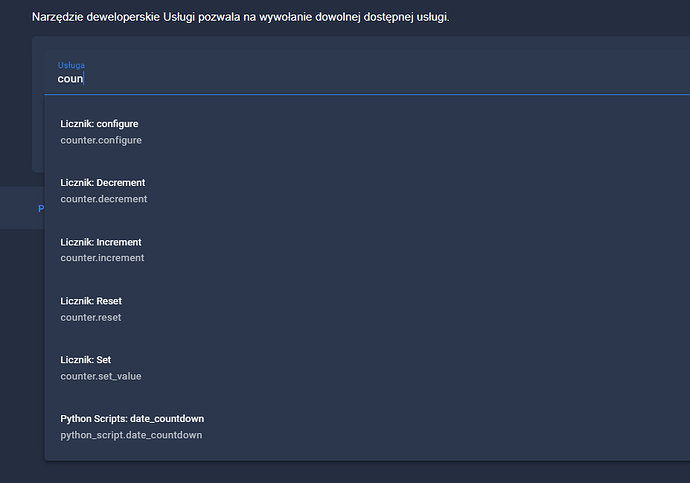This screenshot has width=690, height=483.
Task: Select "Python Scripts: date_countdown" option
Action: pyautogui.click(x=132, y=418)
